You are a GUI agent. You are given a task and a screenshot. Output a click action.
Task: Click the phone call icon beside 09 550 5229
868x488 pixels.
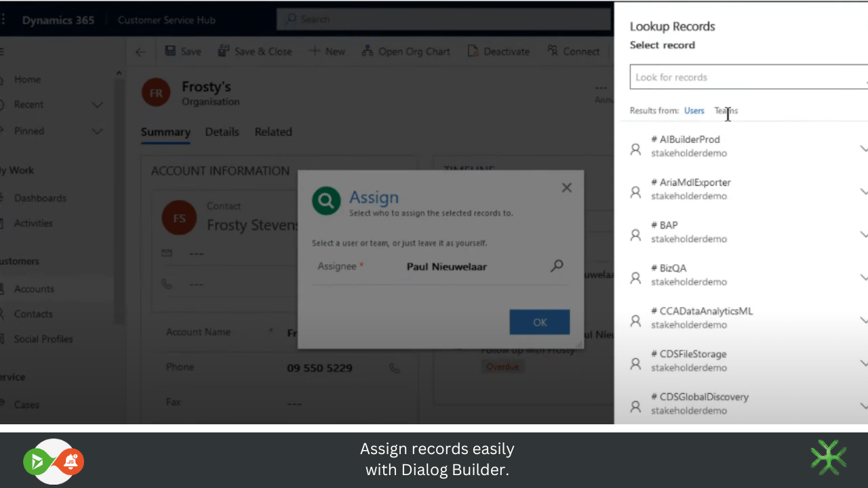(395, 368)
